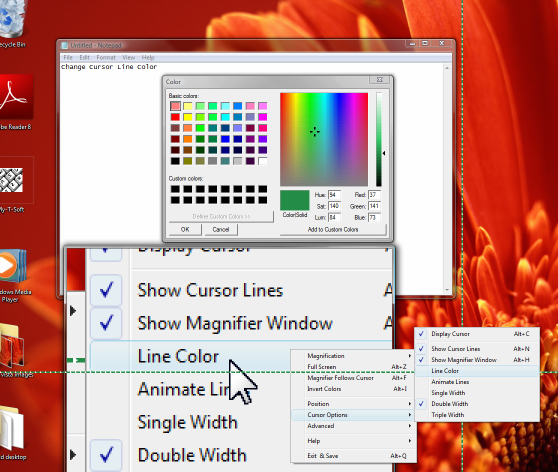Click the Hue value input field
This screenshot has height=472, width=558.
coord(334,195)
